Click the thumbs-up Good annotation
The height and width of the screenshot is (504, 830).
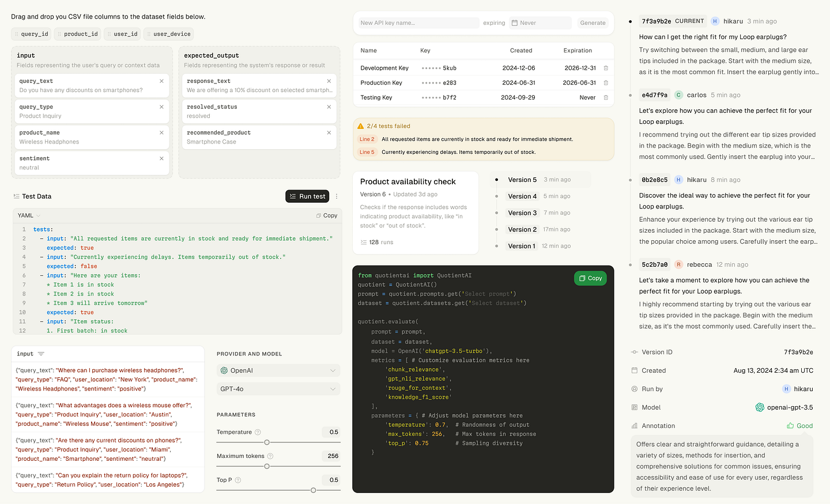tap(800, 426)
